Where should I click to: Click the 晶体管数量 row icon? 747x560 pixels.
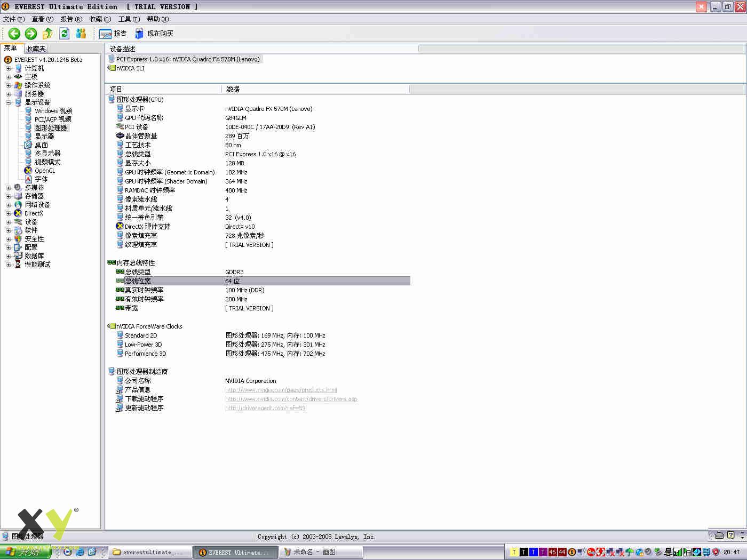(x=120, y=136)
